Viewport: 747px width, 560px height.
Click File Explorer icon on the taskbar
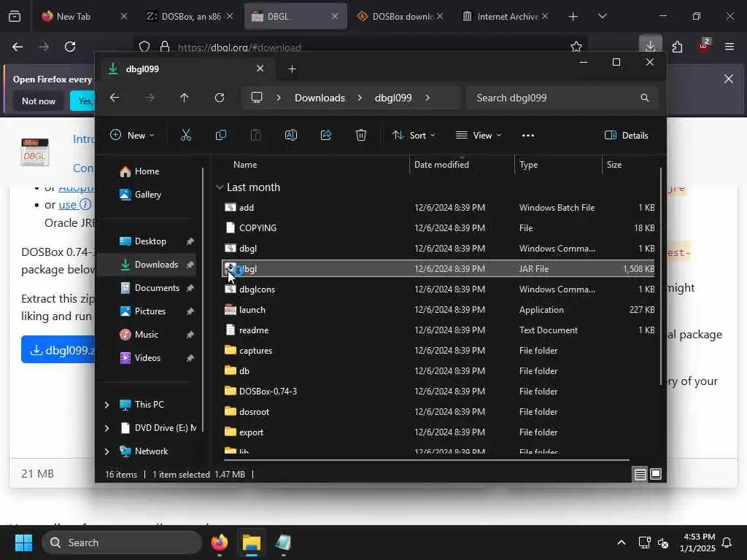coord(252,542)
